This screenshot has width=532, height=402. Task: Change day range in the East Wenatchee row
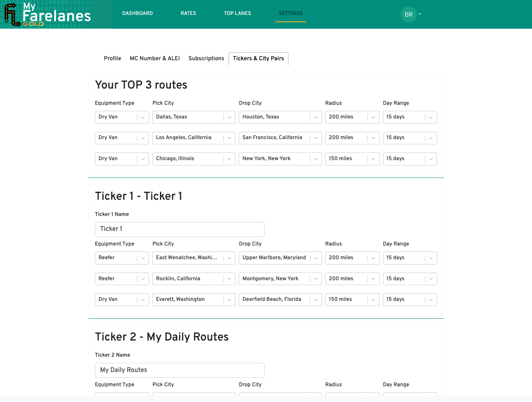(410, 258)
